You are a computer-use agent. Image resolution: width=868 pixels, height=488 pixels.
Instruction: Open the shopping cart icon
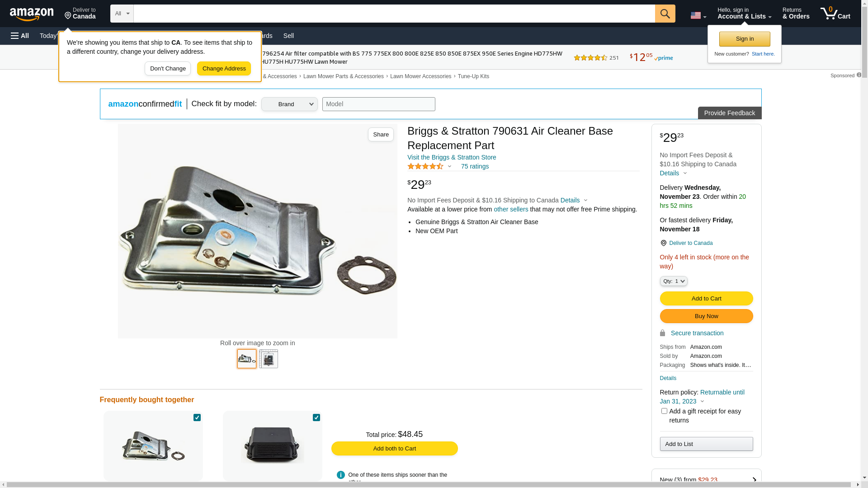(x=835, y=14)
